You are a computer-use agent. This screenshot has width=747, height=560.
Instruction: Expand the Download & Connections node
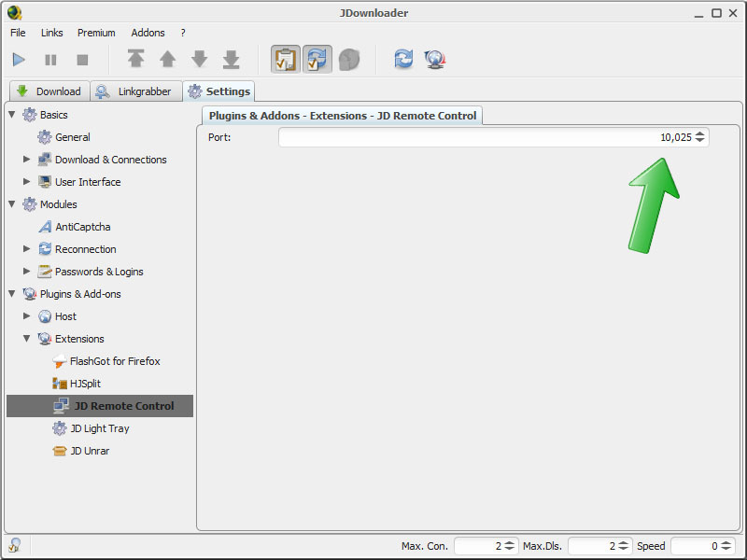27,160
